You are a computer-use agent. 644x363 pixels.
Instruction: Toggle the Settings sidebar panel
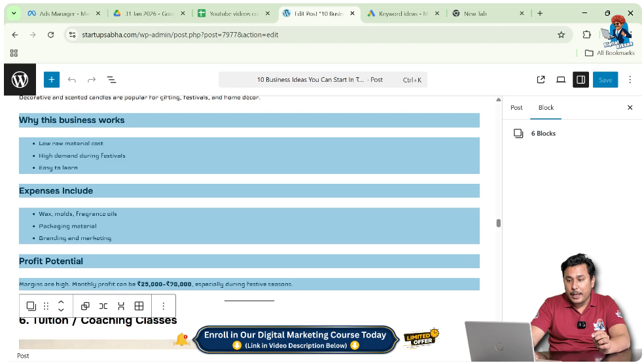(581, 80)
